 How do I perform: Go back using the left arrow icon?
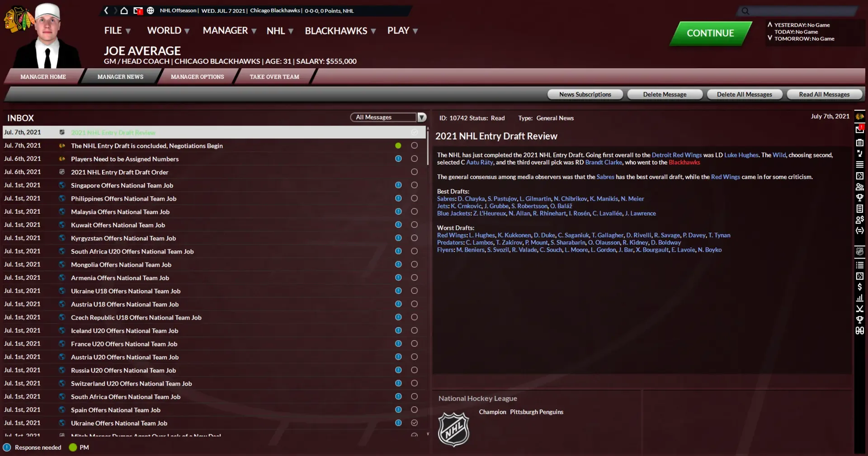pos(106,10)
